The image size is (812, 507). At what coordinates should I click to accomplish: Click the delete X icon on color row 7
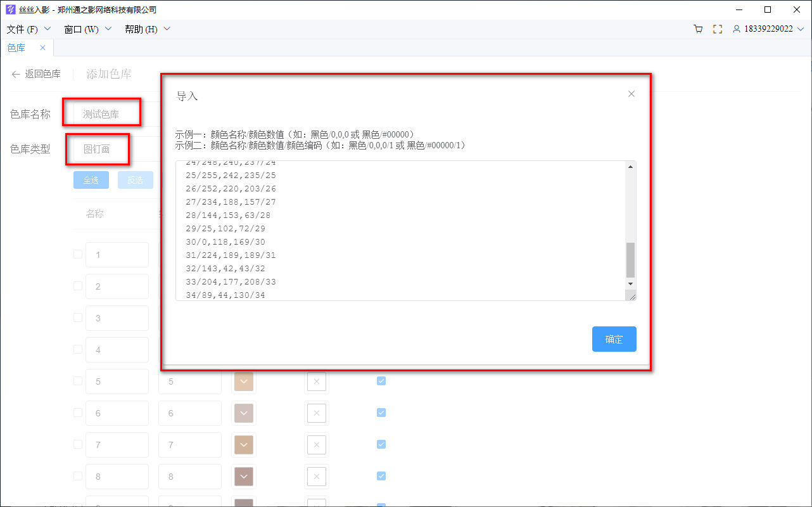click(x=316, y=444)
